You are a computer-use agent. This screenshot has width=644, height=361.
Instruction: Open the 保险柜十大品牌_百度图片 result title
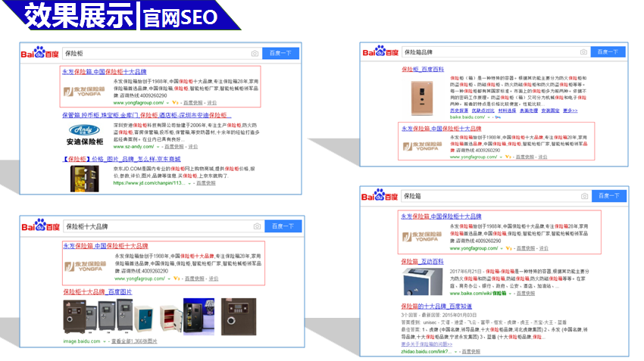tap(97, 291)
